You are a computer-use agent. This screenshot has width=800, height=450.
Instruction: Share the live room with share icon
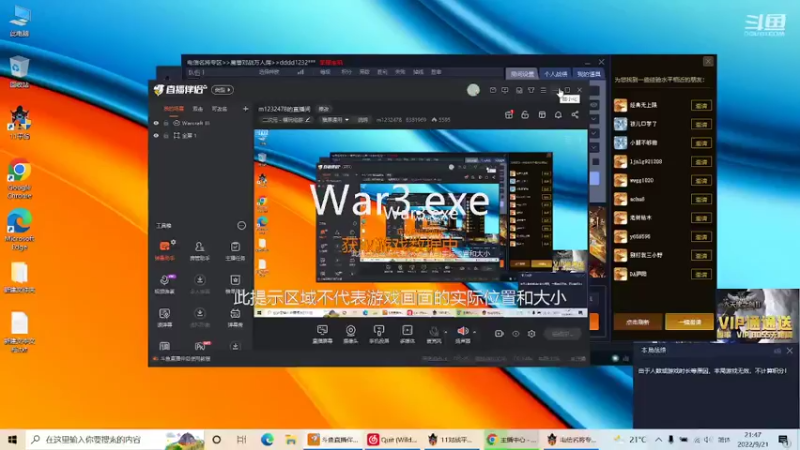pyautogui.click(x=575, y=114)
